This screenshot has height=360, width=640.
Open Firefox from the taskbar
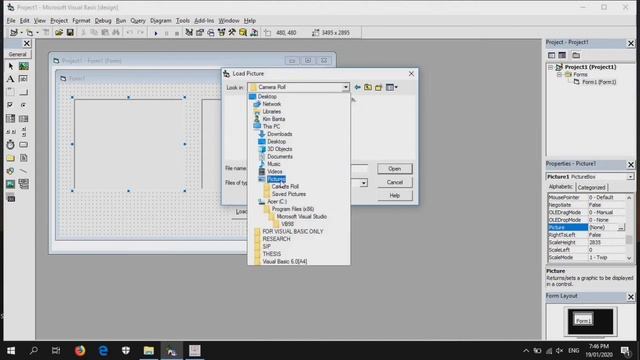80,351
